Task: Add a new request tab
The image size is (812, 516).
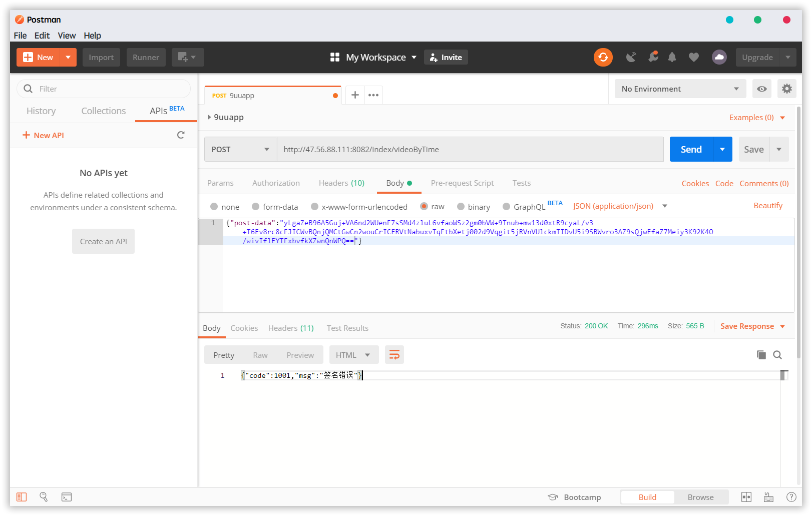Action: (355, 95)
